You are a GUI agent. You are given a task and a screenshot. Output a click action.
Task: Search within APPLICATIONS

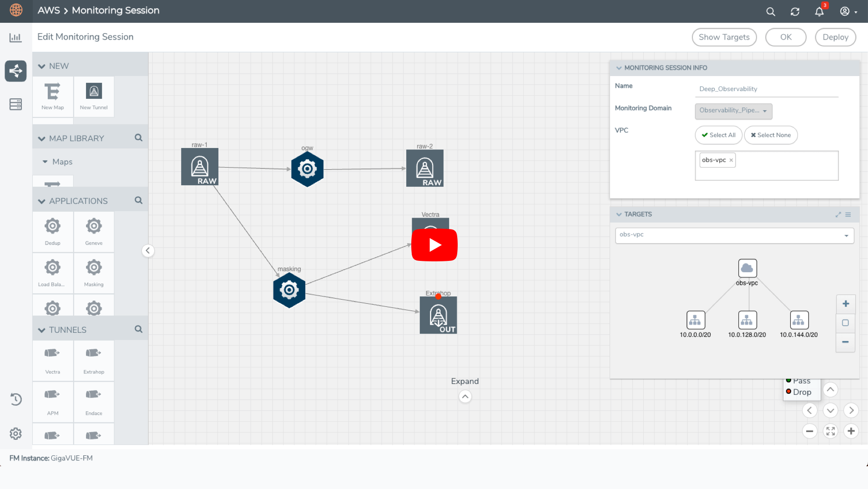139,200
